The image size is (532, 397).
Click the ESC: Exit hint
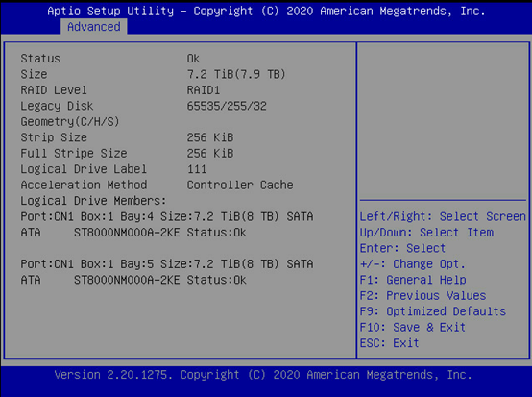coord(390,342)
